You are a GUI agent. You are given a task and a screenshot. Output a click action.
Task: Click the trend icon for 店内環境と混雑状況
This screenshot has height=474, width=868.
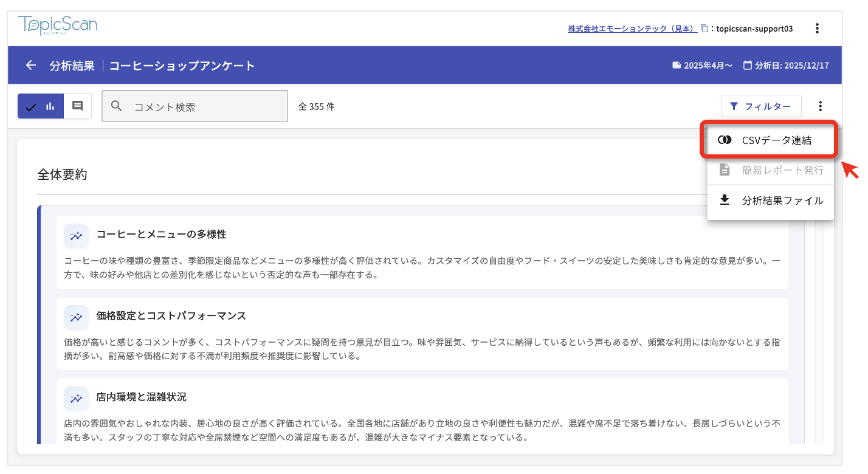click(x=76, y=399)
